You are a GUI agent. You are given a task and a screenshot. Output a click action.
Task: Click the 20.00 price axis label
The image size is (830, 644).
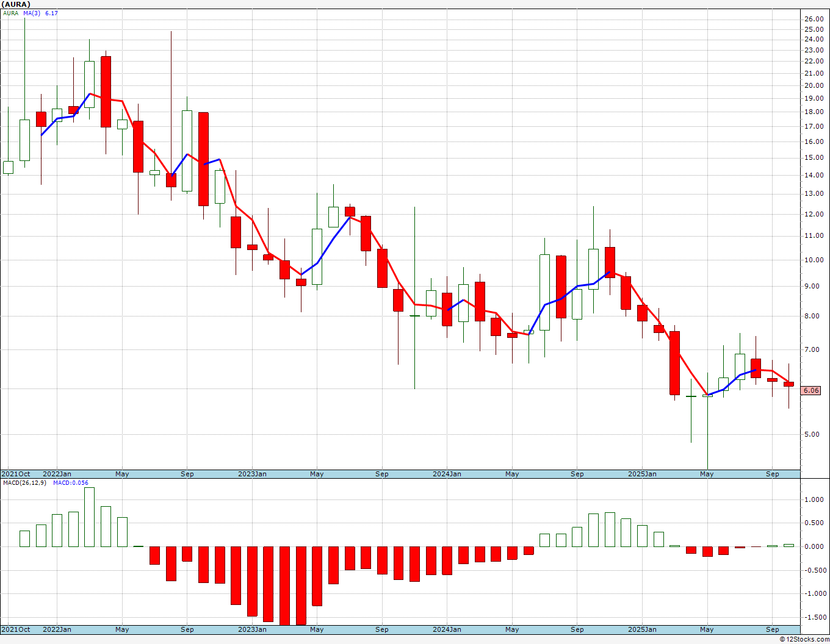tap(814, 86)
